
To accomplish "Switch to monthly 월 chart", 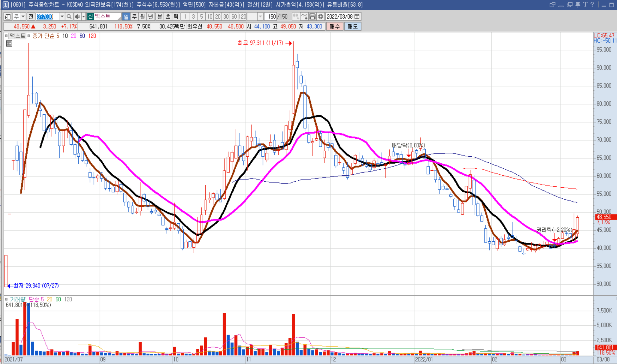I will click(142, 17).
